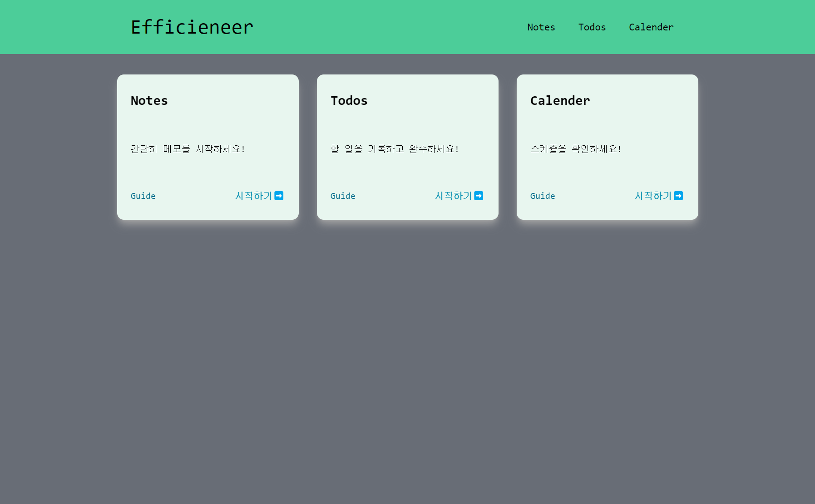The width and height of the screenshot is (815, 504).
Task: Click the text 간단히 메모를 시작하세요!
Action: pyautogui.click(x=188, y=149)
